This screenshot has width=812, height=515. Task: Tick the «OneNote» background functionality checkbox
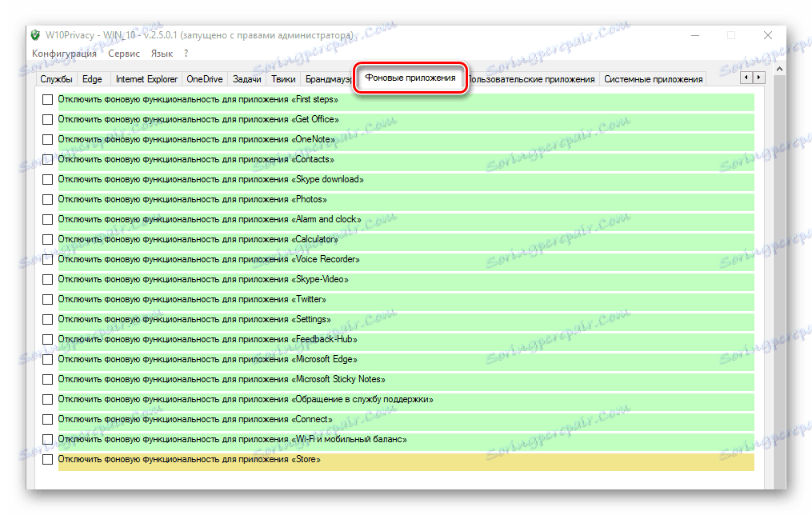click(x=47, y=139)
